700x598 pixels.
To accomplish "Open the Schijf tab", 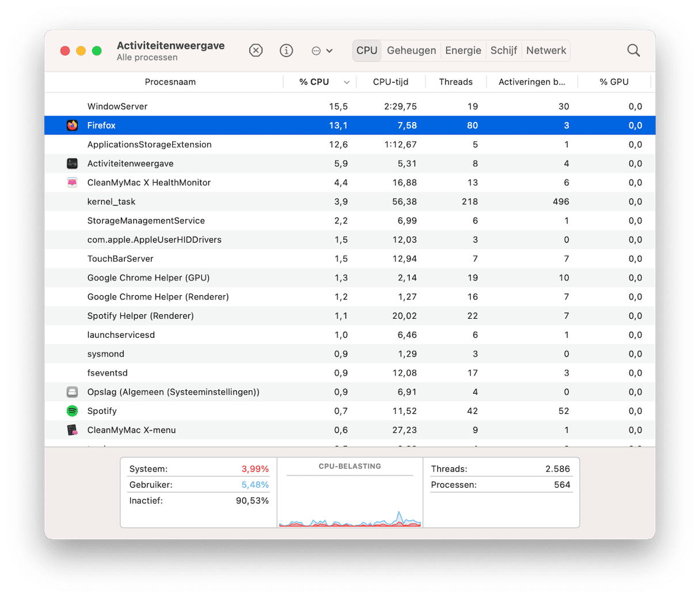I will coord(504,51).
